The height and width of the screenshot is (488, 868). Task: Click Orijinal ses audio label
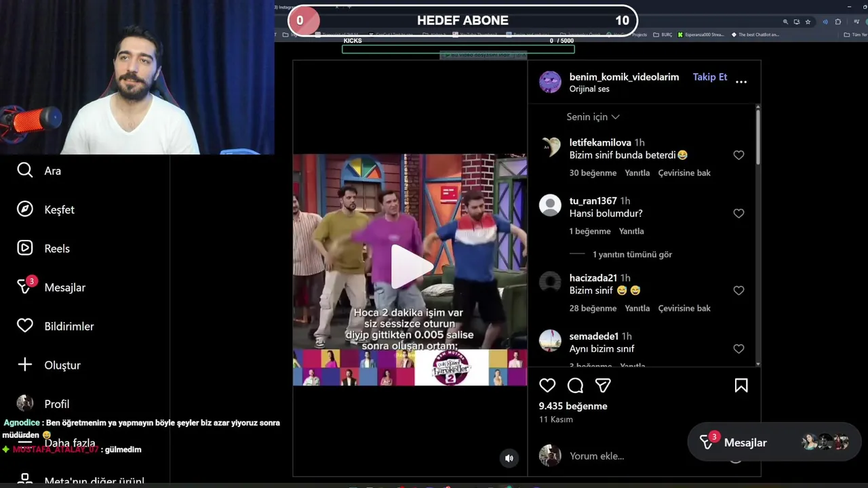pyautogui.click(x=589, y=89)
